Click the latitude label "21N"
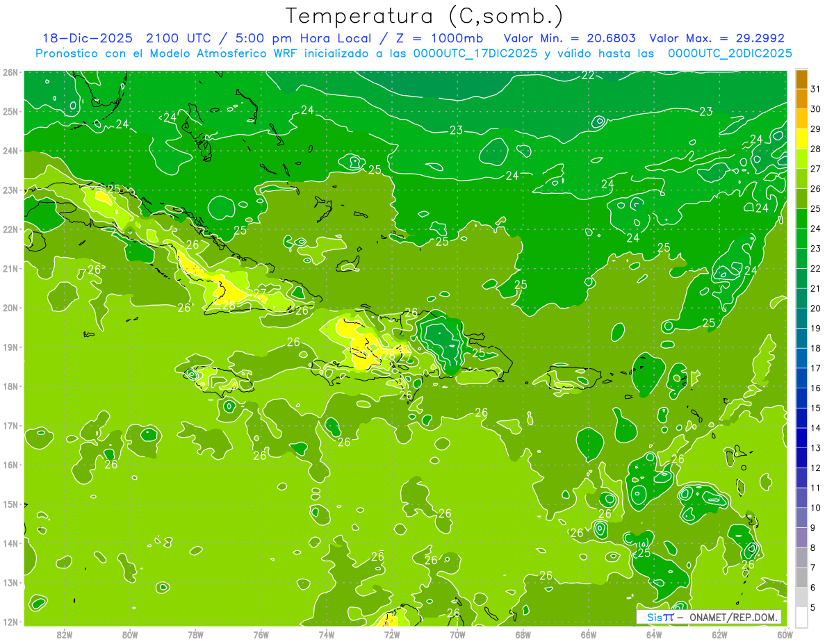Image resolution: width=834 pixels, height=644 pixels. click(x=10, y=268)
